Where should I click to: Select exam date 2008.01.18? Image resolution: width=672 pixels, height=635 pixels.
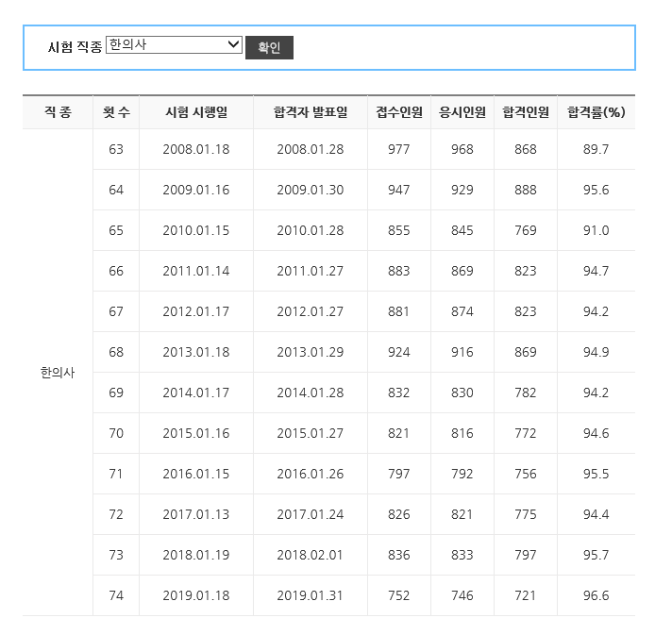coord(196,149)
